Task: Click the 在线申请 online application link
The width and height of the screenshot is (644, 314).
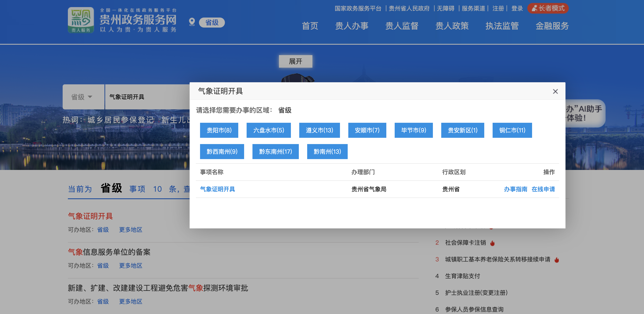Action: point(543,189)
